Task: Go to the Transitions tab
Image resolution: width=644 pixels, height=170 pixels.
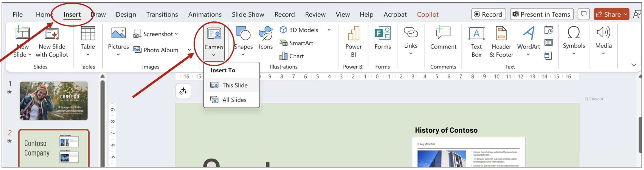Action: [x=162, y=15]
